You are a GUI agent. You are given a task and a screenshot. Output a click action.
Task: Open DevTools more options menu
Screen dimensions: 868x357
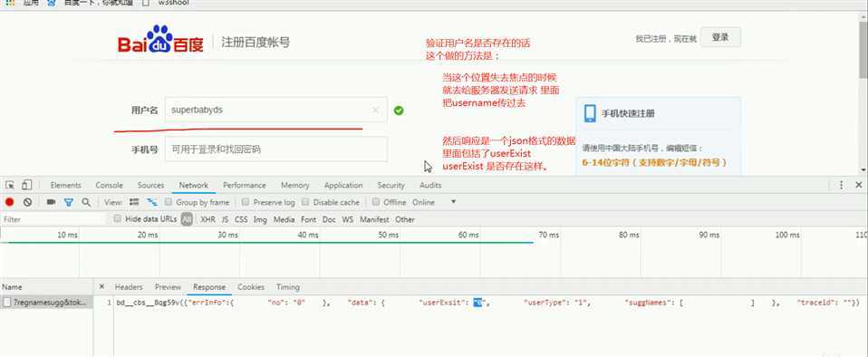pyautogui.click(x=842, y=185)
